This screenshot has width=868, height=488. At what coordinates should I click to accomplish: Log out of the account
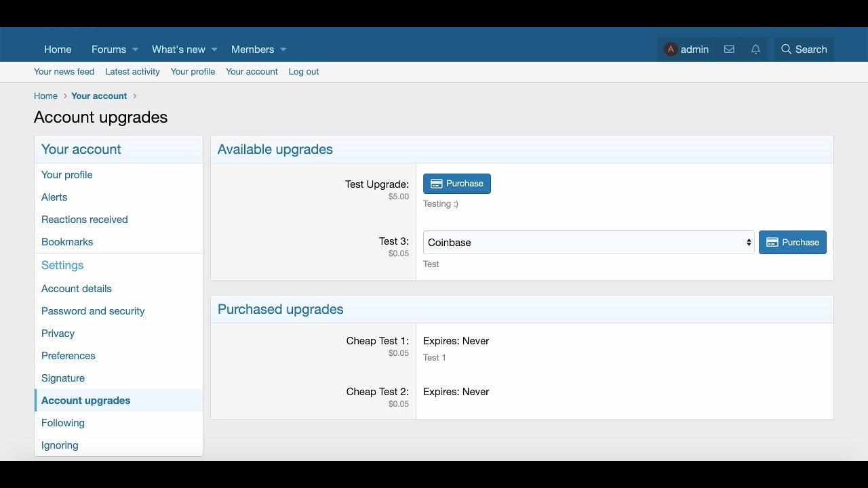pyautogui.click(x=303, y=71)
